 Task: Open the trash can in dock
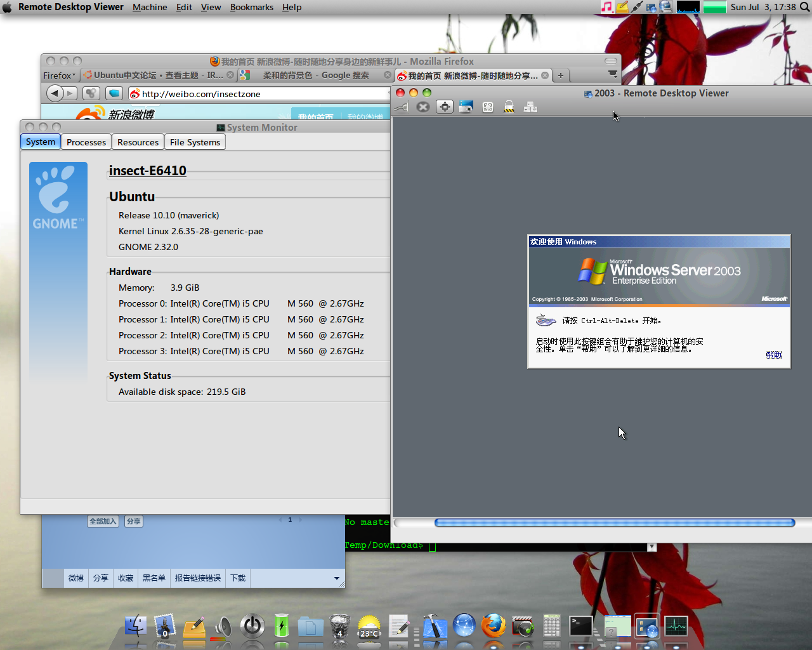tap(340, 627)
